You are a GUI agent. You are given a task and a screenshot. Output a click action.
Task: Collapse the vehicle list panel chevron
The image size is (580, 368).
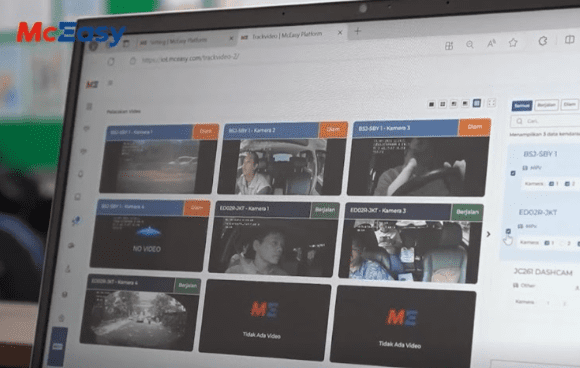tap(488, 234)
